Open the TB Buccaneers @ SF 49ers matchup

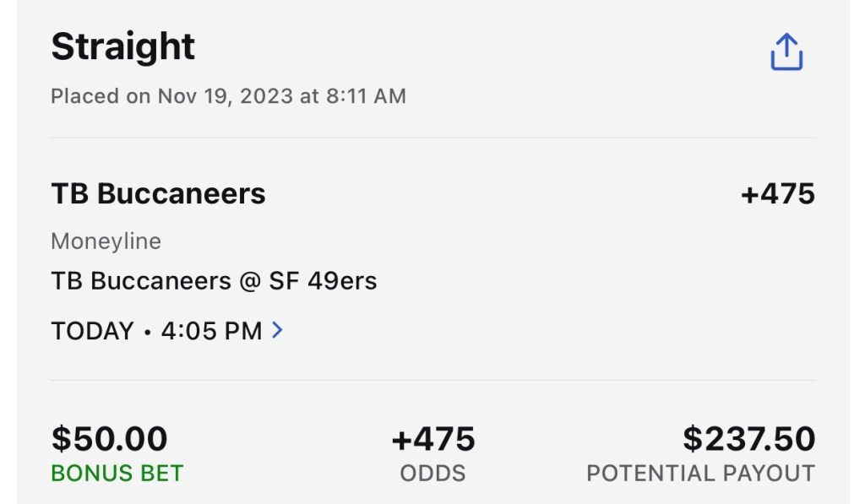point(214,281)
